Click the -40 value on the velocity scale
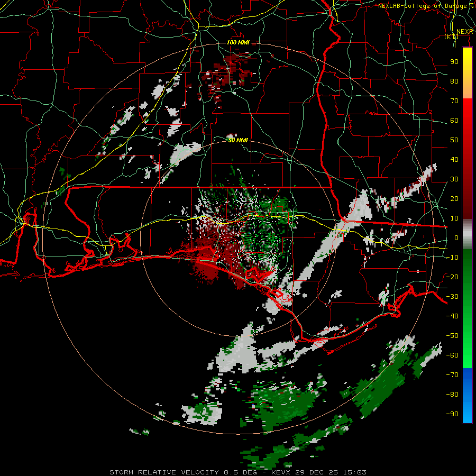 tap(452, 316)
